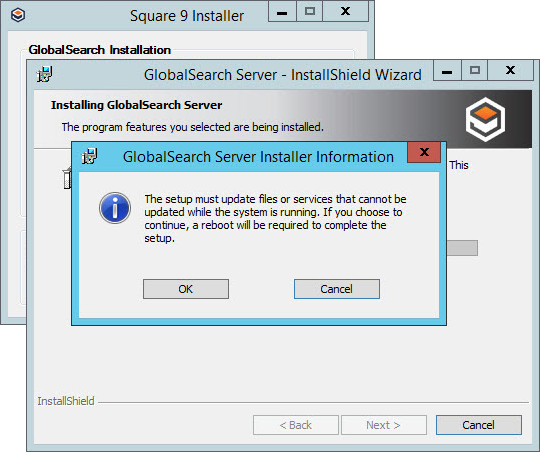
Task: Maximize the Square 9 Installer window
Action: 310,12
